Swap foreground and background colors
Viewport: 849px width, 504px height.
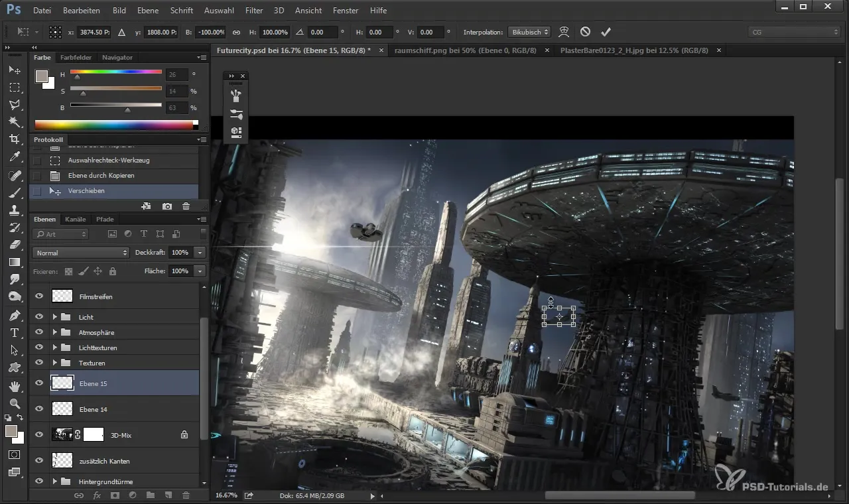click(x=21, y=417)
